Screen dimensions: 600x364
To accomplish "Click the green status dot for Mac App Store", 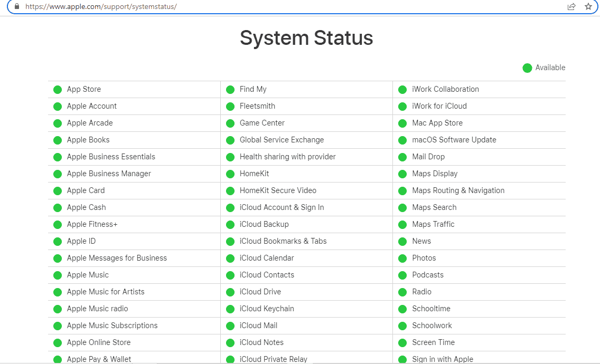I will (x=402, y=123).
